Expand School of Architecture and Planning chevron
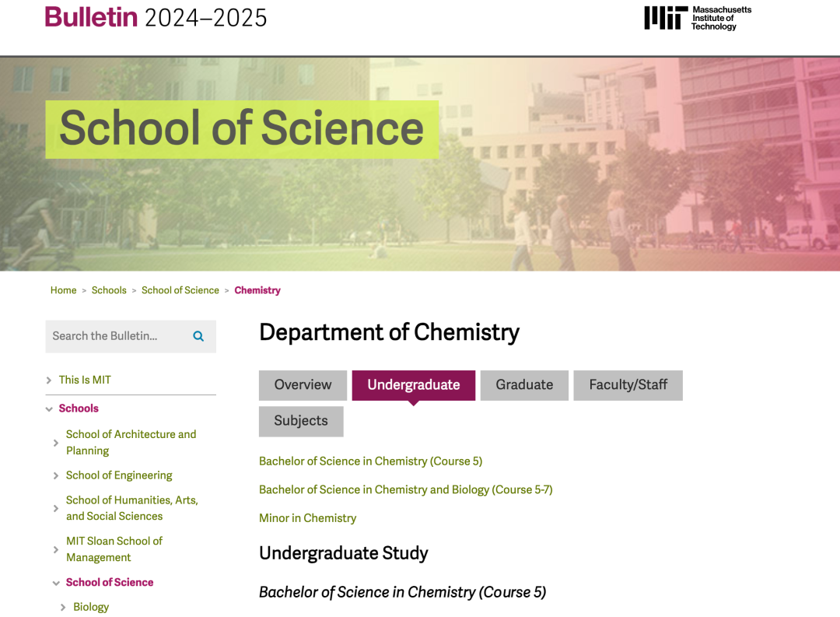This screenshot has width=840, height=617. [56, 443]
